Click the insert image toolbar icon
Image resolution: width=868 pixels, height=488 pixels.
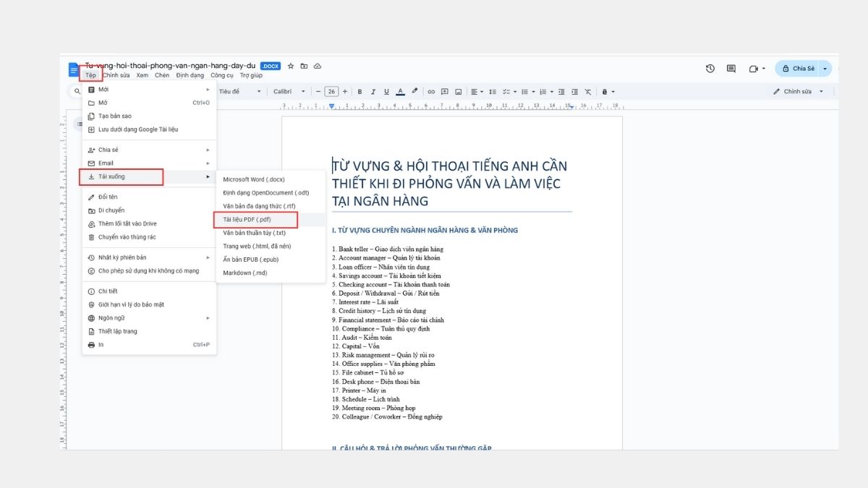[x=459, y=92]
